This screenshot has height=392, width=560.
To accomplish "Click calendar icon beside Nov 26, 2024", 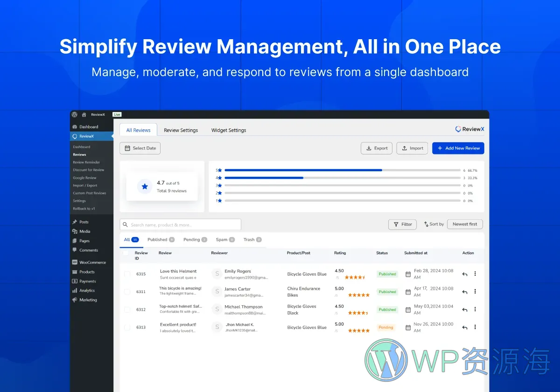I will 408,328.
